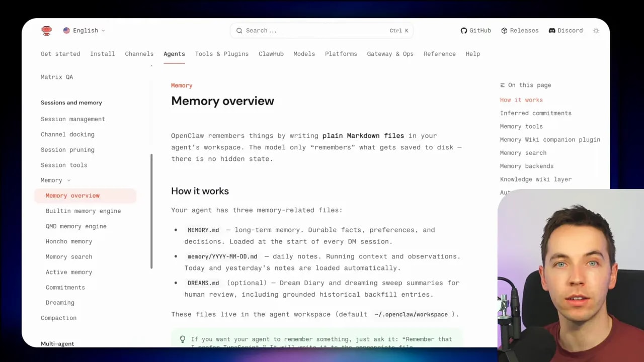
Task: Click the How it works heading
Action: [x=200, y=191]
